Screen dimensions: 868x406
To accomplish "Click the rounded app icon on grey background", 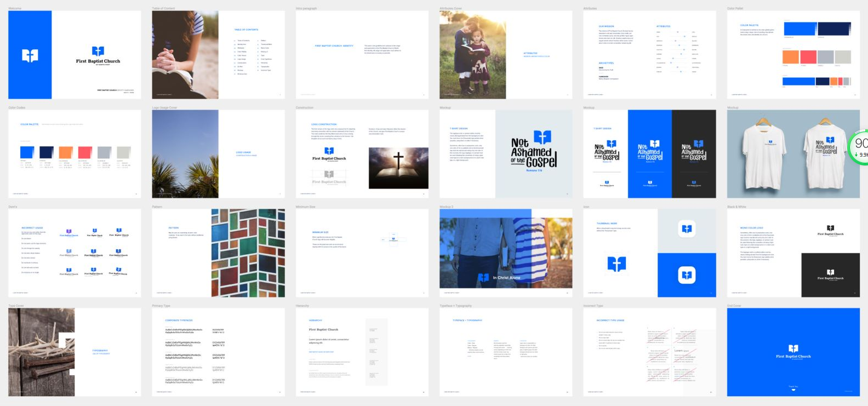I will pos(687,229).
